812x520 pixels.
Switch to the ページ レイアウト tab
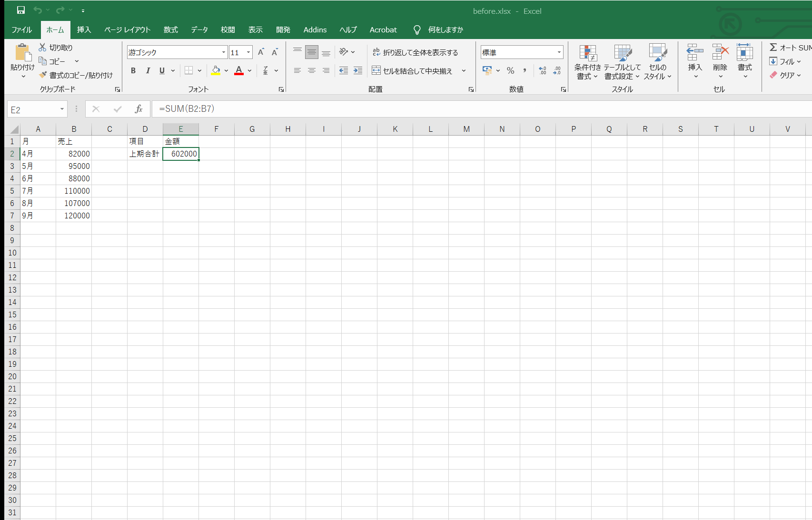(128, 29)
